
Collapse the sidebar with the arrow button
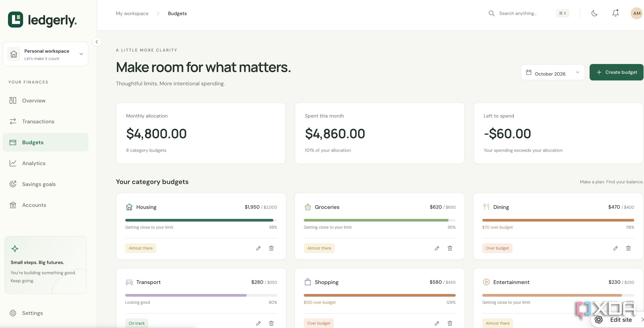97,42
